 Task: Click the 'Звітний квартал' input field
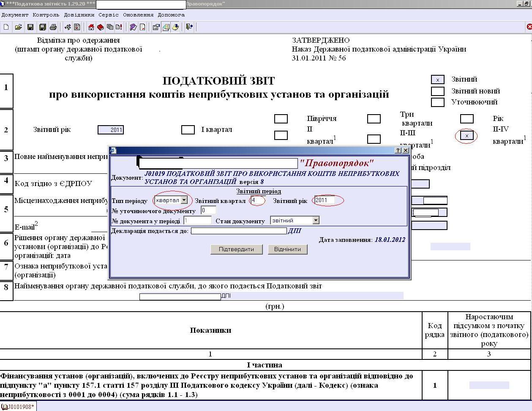[257, 200]
